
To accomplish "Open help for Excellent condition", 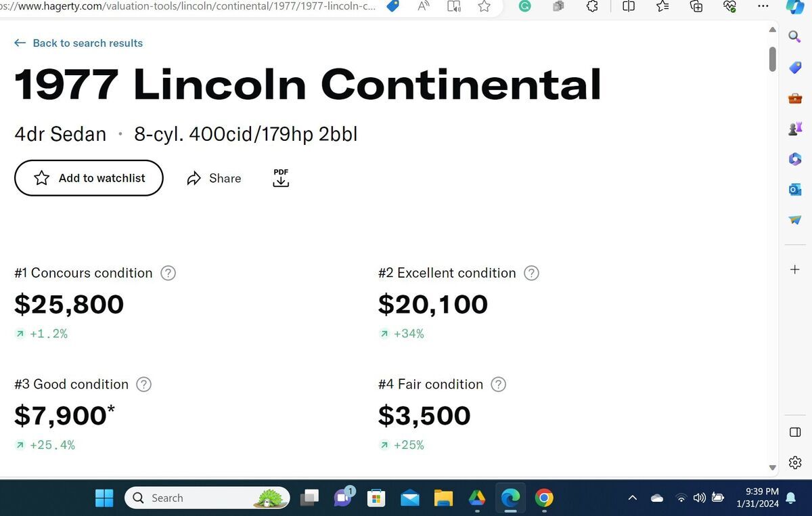I will pyautogui.click(x=532, y=273).
